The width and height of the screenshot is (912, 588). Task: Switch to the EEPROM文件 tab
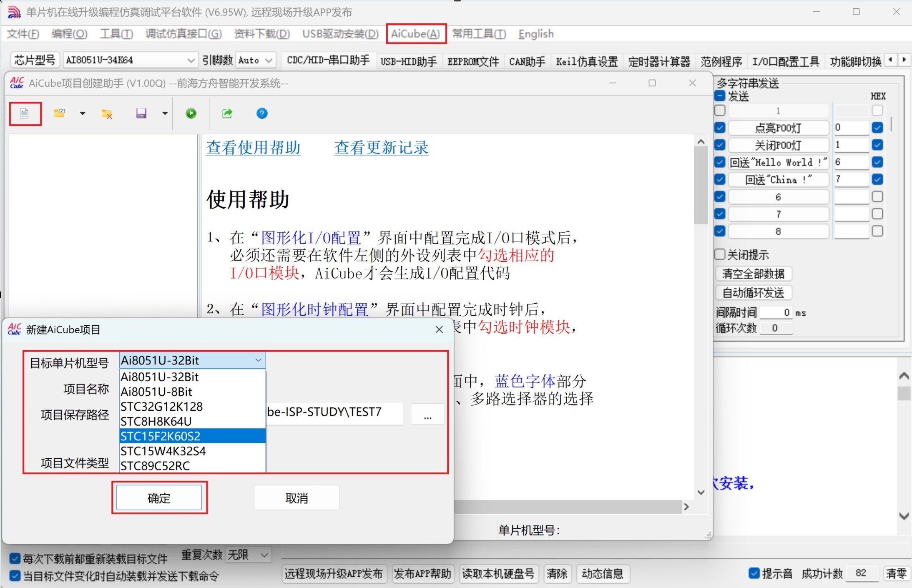(473, 62)
